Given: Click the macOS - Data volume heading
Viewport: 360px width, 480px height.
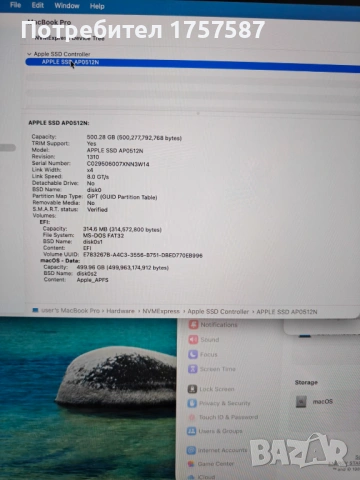Looking at the screenshot, I should point(60,261).
